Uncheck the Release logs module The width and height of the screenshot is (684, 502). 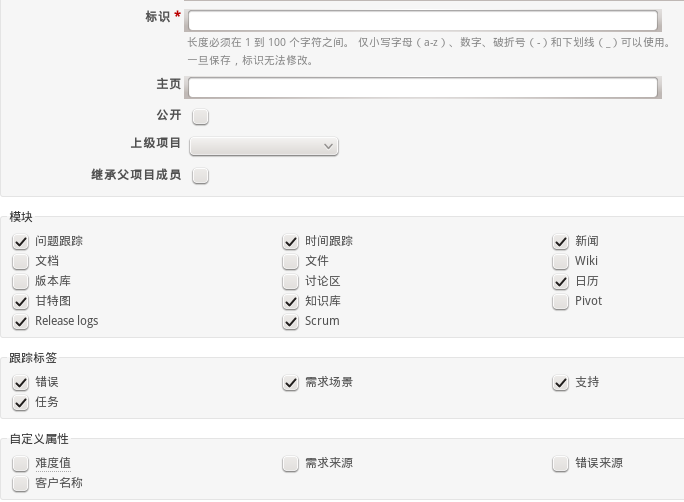21,321
